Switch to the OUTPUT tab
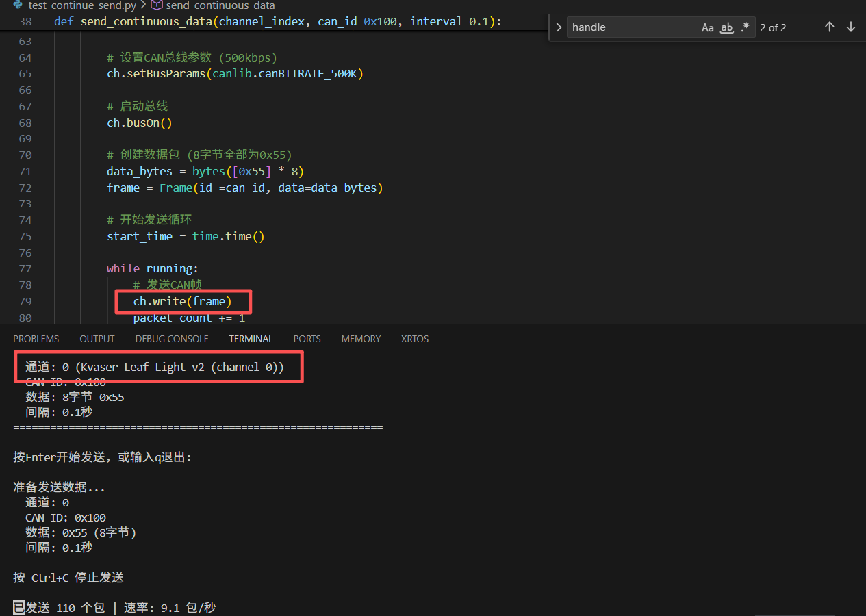Image resolution: width=866 pixels, height=616 pixels. click(x=97, y=339)
